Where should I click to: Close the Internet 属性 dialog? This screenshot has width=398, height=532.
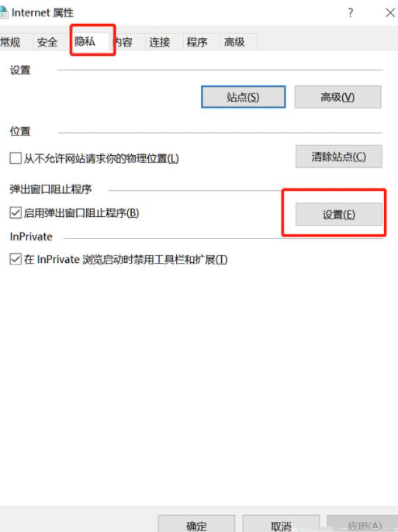(390, 13)
